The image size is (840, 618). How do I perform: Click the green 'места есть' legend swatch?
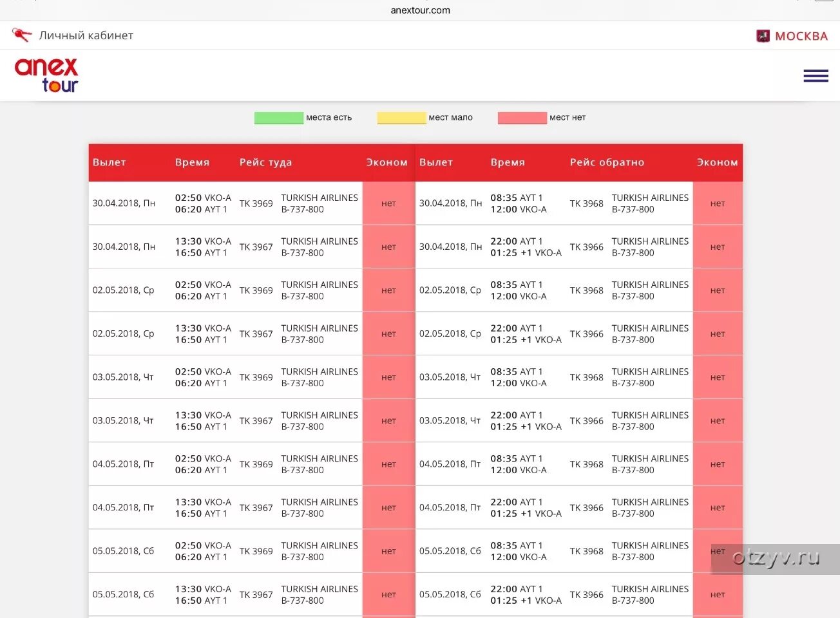pos(278,118)
